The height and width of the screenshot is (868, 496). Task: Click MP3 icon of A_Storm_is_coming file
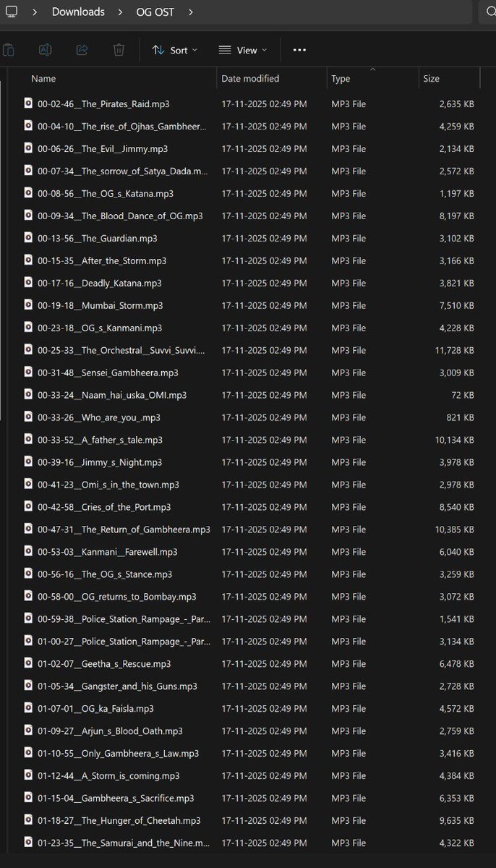[28, 775]
